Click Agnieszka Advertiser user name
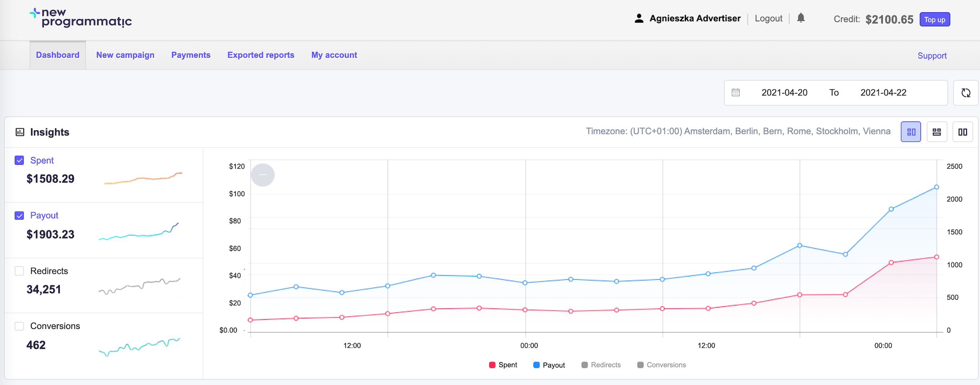The image size is (980, 385). coord(694,18)
